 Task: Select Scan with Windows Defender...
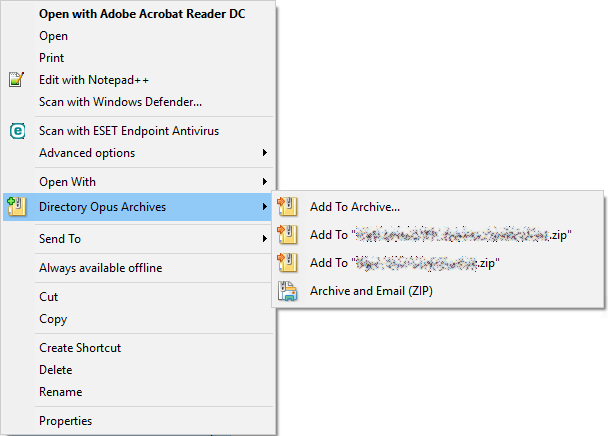pos(120,102)
